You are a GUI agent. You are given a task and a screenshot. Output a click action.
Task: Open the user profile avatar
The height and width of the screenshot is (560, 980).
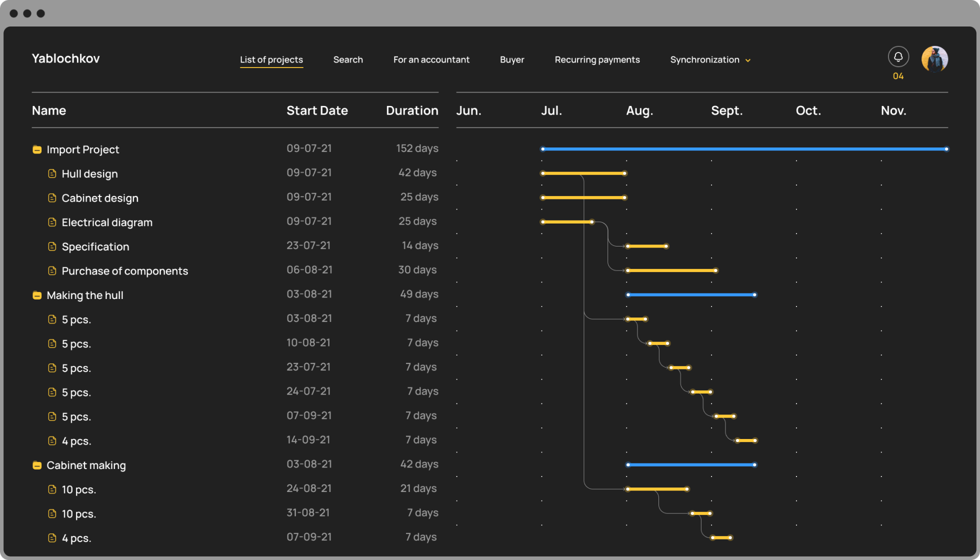(934, 59)
